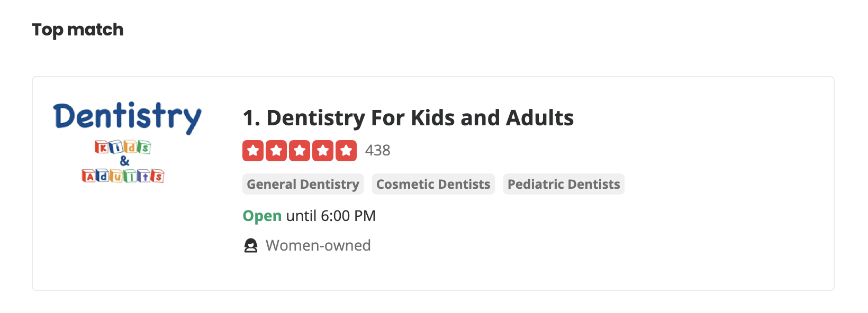
Task: Click the Women-owned badge icon
Action: (250, 246)
